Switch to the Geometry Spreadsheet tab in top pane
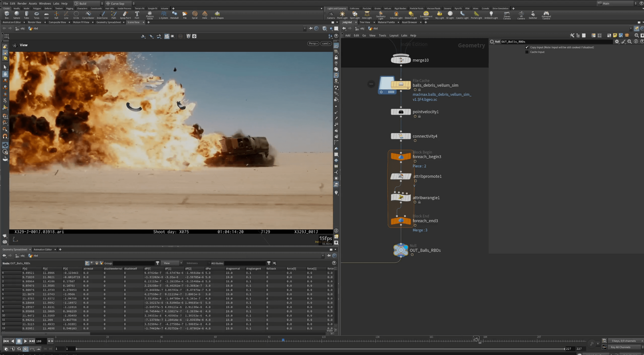644x355 pixels. point(109,22)
